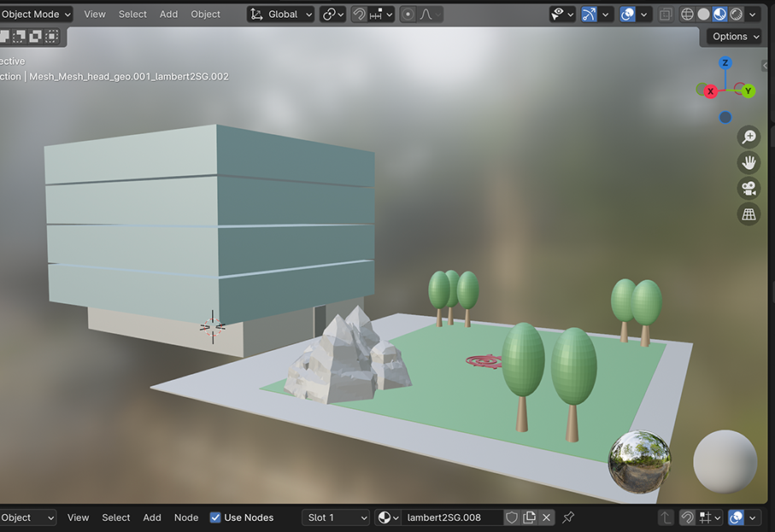The image size is (775, 532).
Task: Click the green Y axis on navigation gizmo
Action: 748,91
